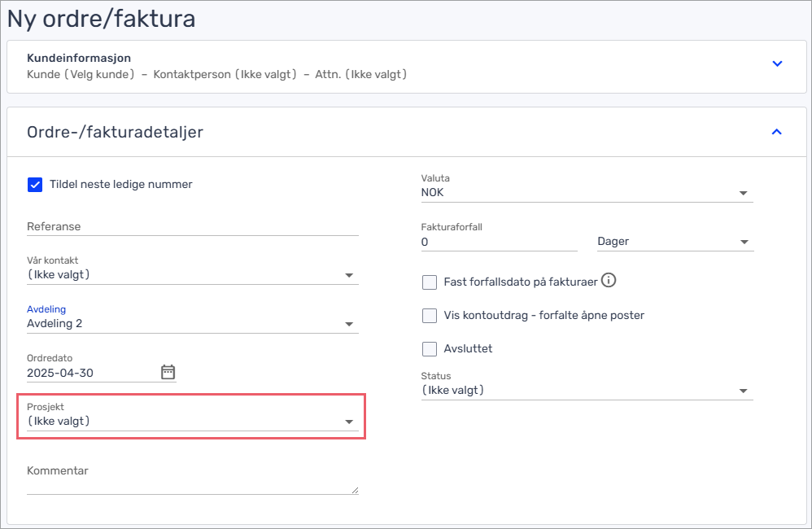The width and height of the screenshot is (812, 529).
Task: Click the Kommentar resize handle corner
Action: 355,490
